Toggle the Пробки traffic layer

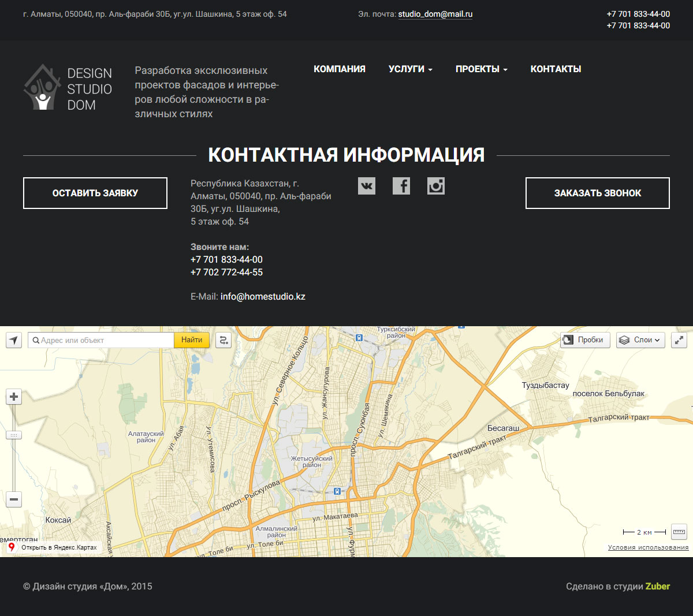(584, 340)
